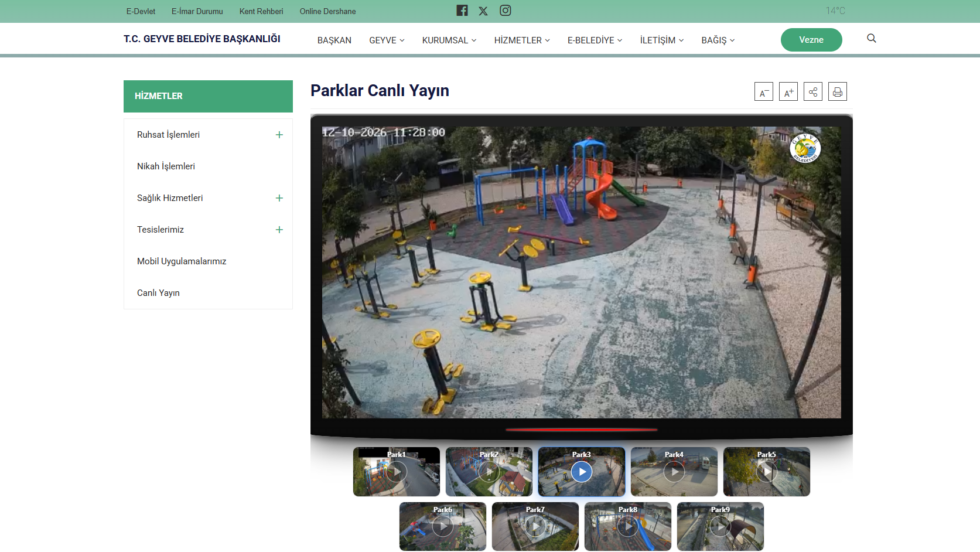Click the share icon beside the page title
The width and height of the screenshot is (980, 552).
(813, 91)
